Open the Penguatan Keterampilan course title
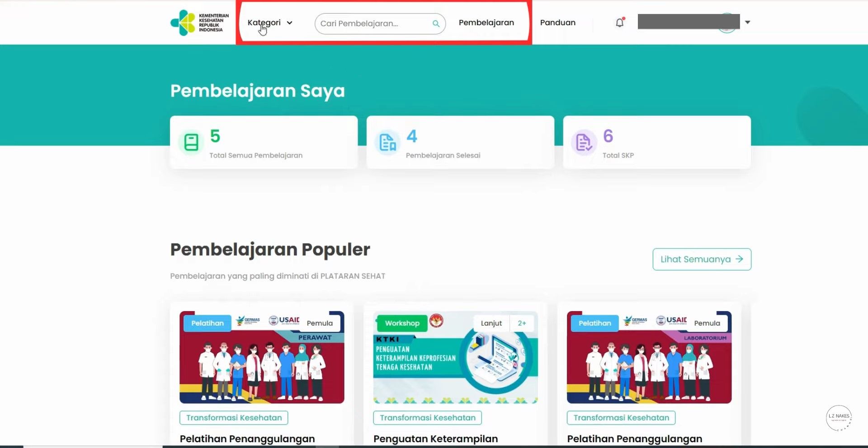This screenshot has width=868, height=448. [x=436, y=439]
